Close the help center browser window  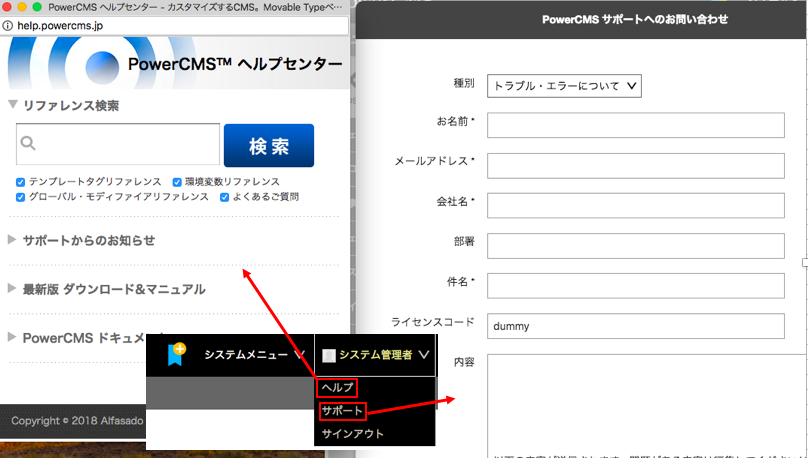(7, 7)
